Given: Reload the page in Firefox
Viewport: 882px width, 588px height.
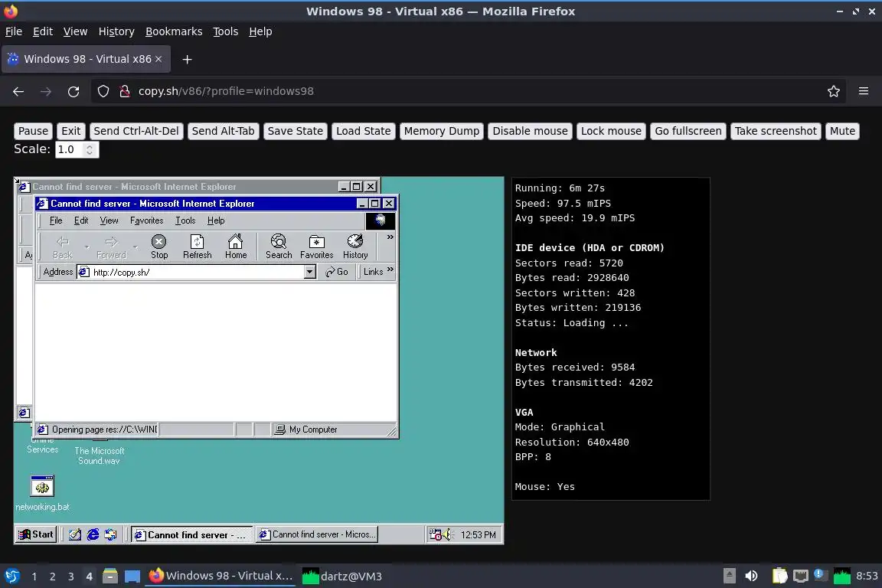Looking at the screenshot, I should (73, 91).
